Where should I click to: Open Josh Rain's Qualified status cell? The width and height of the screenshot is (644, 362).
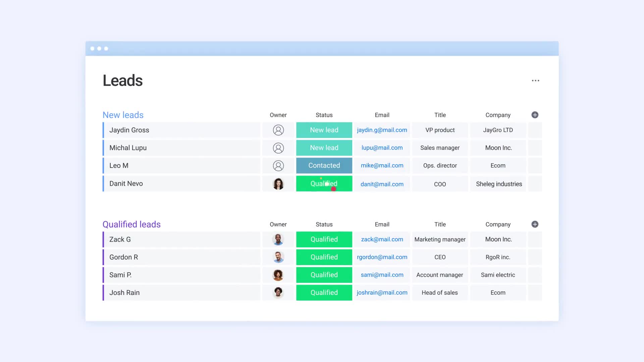point(324,293)
